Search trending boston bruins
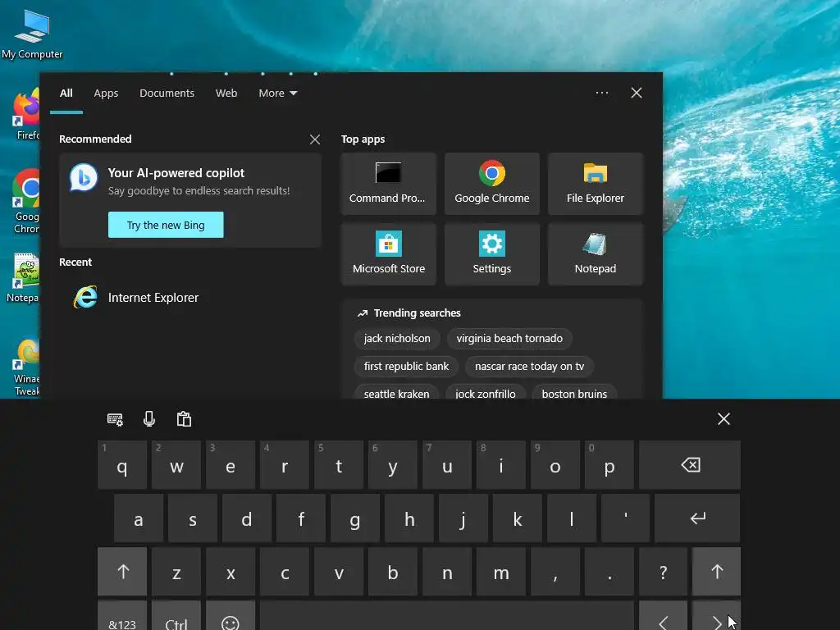Screen dimensions: 840x630 [x=574, y=393]
